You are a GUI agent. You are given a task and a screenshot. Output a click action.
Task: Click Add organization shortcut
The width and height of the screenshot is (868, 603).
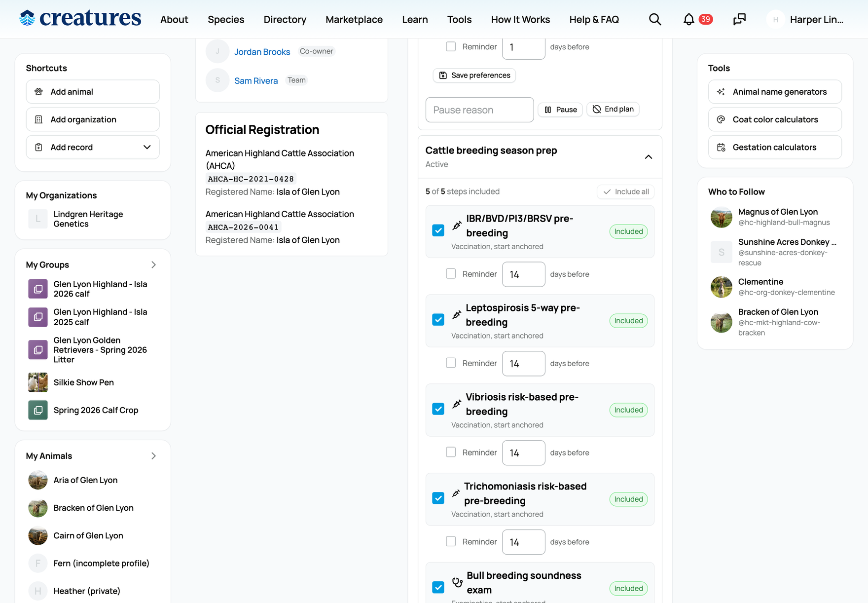[93, 119]
